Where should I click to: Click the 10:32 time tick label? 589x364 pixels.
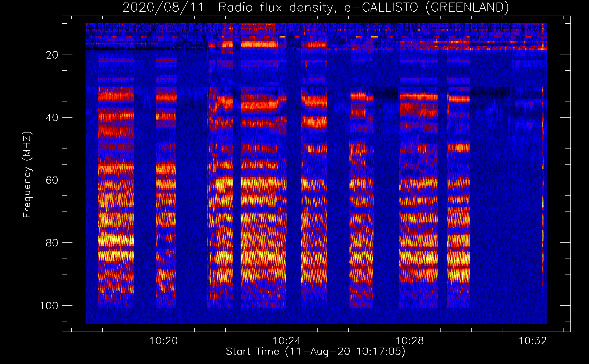(x=533, y=341)
